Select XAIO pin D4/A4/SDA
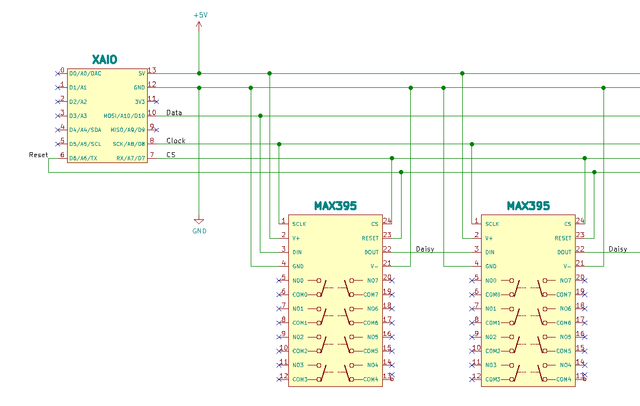The width and height of the screenshot is (640, 406). click(85, 130)
